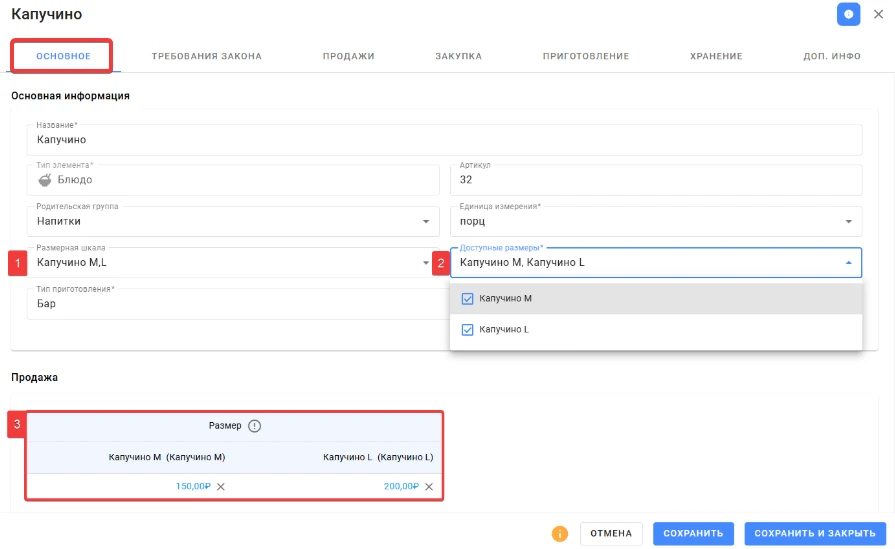The height and width of the screenshot is (549, 895).
Task: Click the Отмена button
Action: [x=611, y=534]
